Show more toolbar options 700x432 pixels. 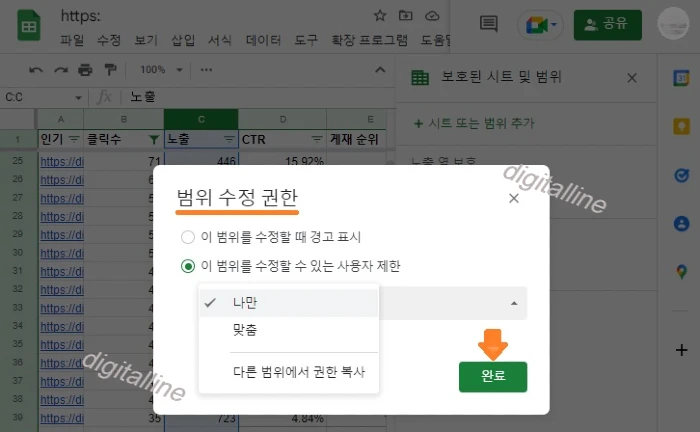click(206, 70)
